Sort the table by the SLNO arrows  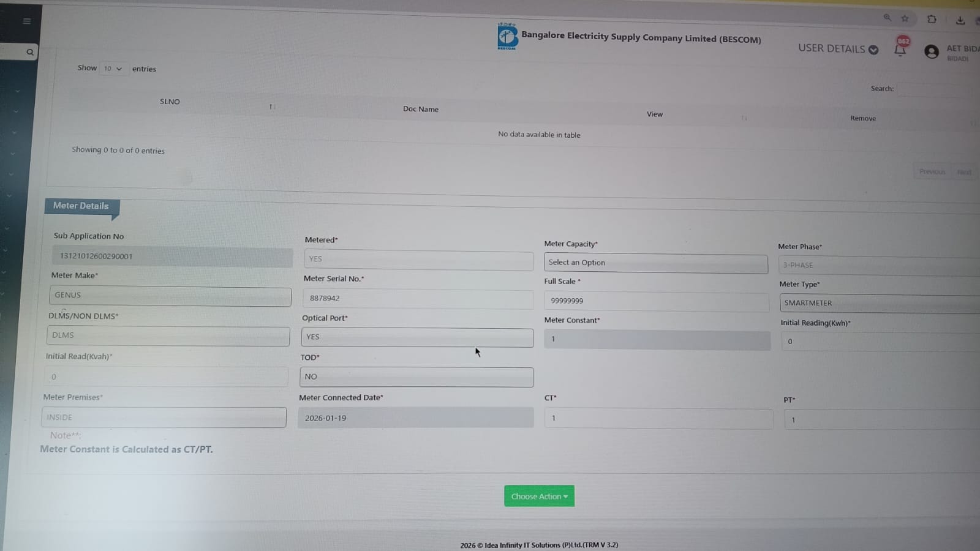272,107
